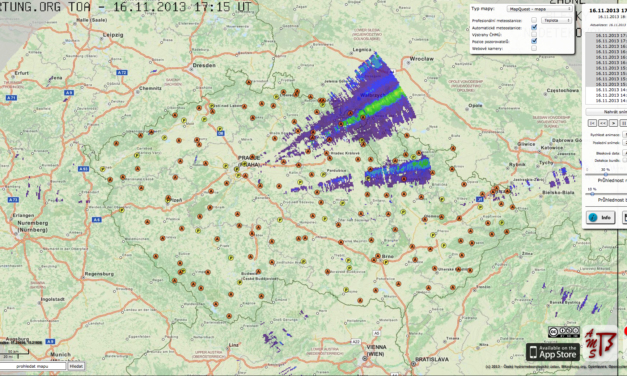Click the Hledat search button
Image resolution: width=627 pixels, height=376 pixels.
pyautogui.click(x=76, y=366)
